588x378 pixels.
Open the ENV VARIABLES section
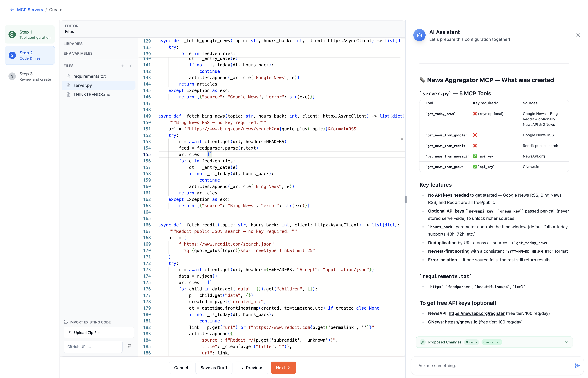[78, 53]
